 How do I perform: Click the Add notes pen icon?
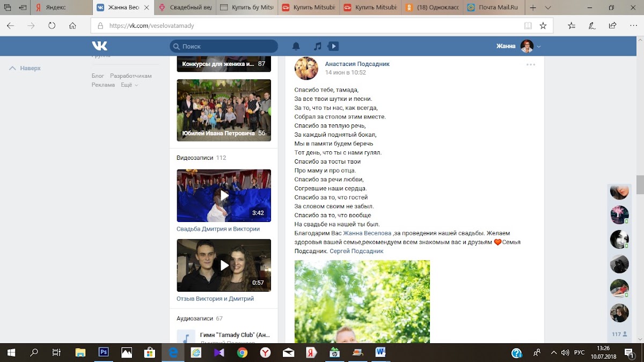click(592, 25)
